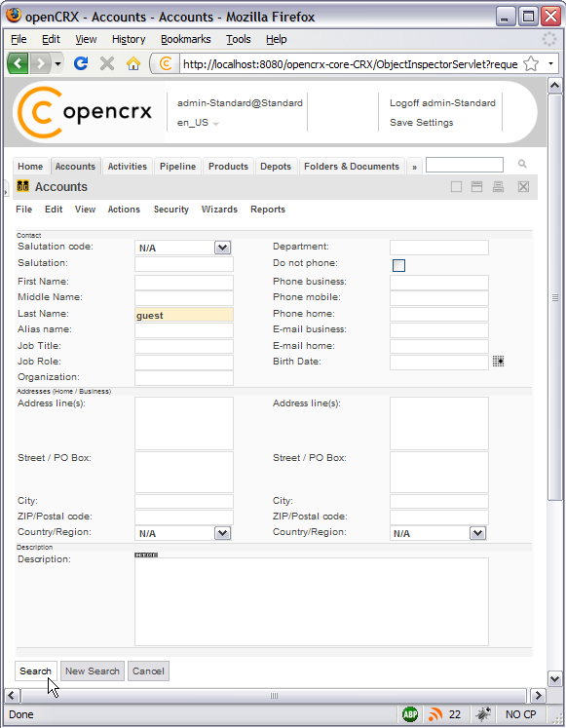Image resolution: width=566 pixels, height=728 pixels.
Task: Bookmark page with the star icon
Action: [x=531, y=63]
